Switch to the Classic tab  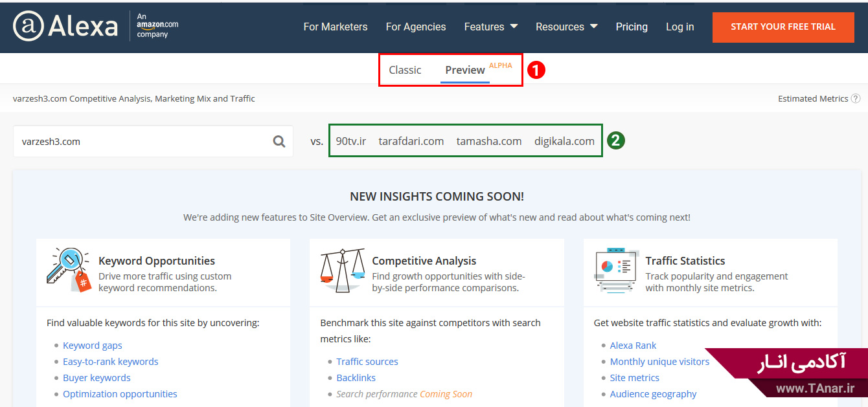pyautogui.click(x=405, y=70)
